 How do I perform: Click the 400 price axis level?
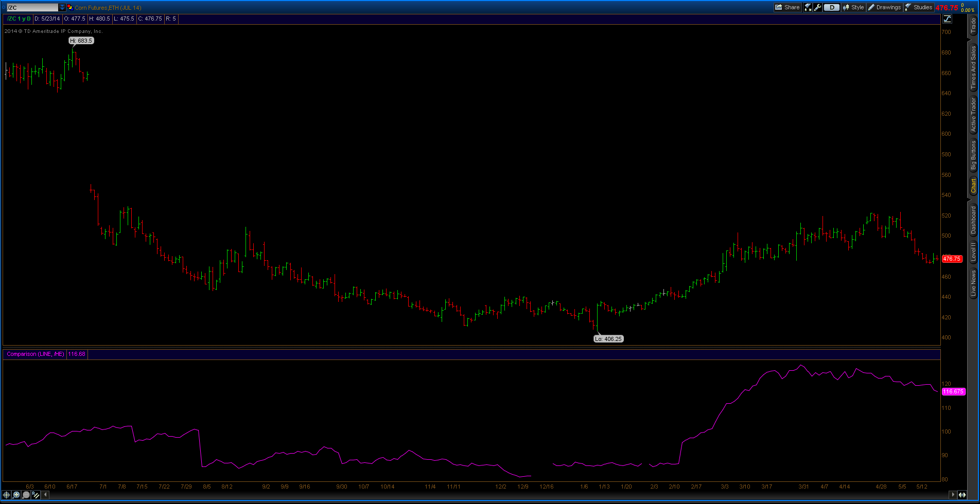tap(946, 338)
